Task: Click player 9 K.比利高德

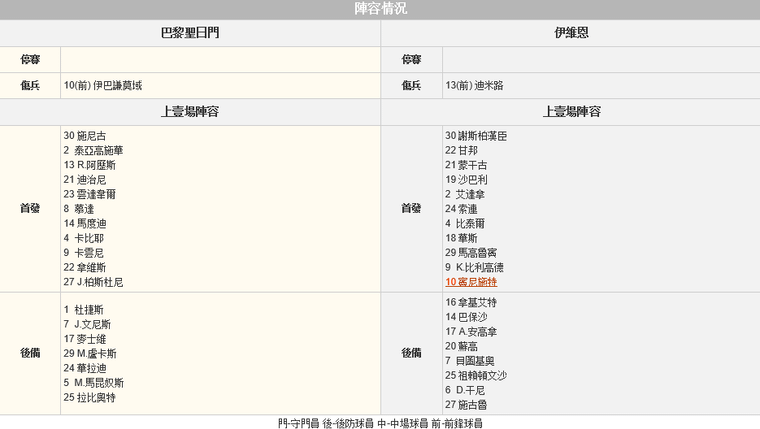Action: pyautogui.click(x=475, y=267)
